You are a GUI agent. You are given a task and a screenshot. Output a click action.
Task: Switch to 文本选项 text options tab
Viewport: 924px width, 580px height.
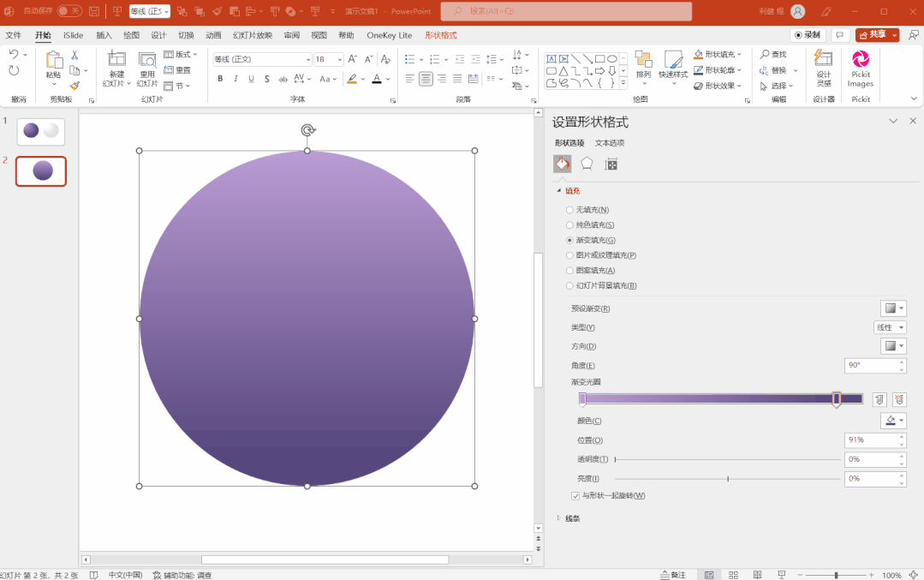click(610, 142)
